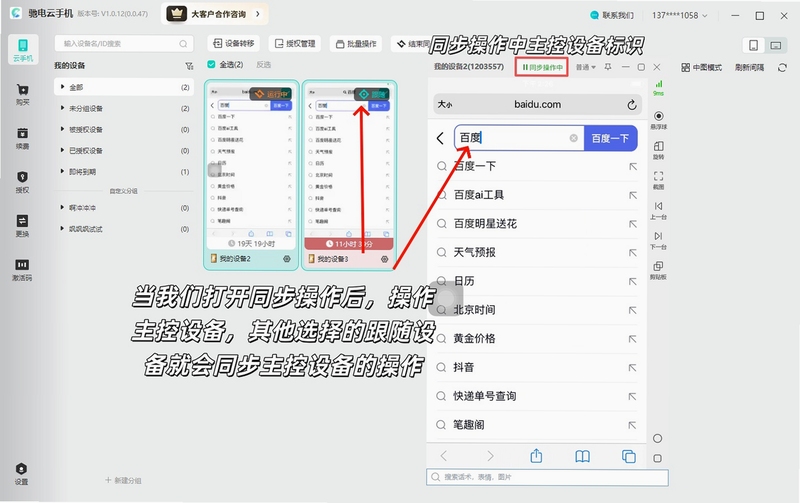Expand the 即将到期 group
The image size is (800, 503).
(62, 171)
